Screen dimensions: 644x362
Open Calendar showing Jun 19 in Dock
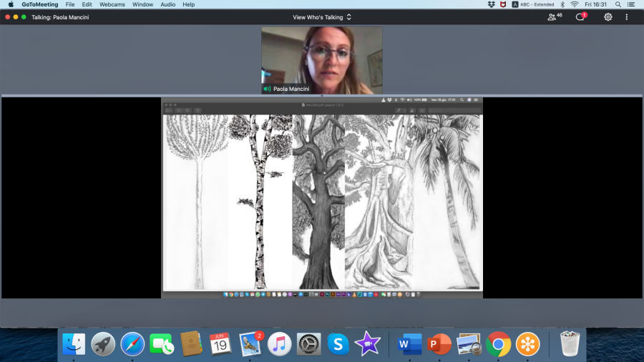[220, 344]
